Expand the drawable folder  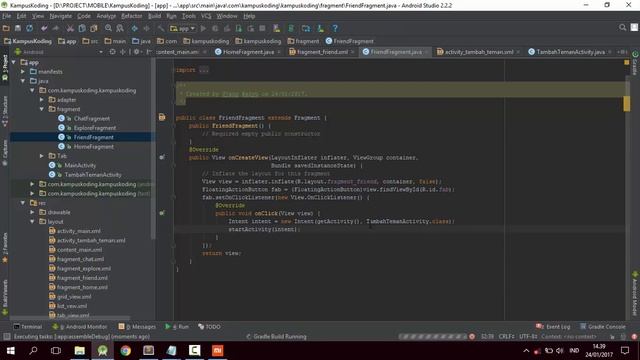pos(32,212)
